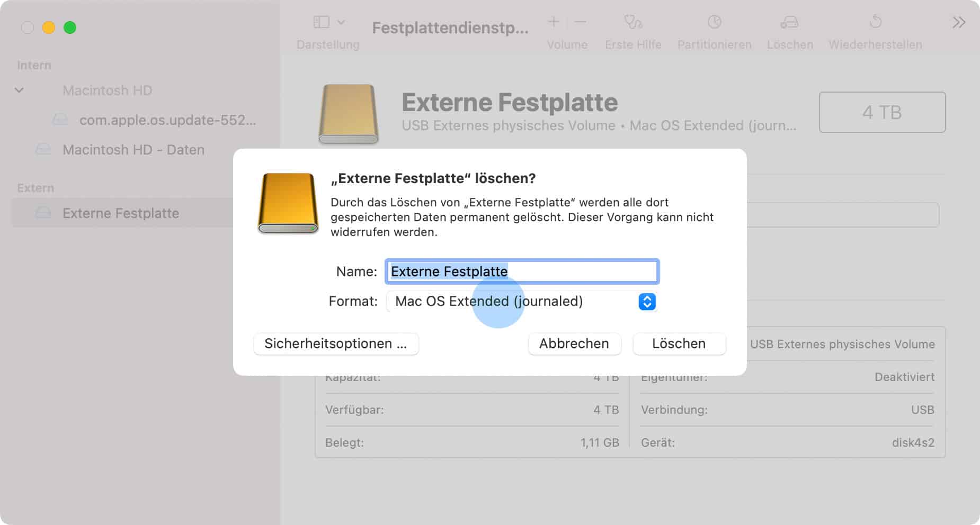The width and height of the screenshot is (980, 525).
Task: Click the Löschen toolbar drive icon
Action: tap(789, 22)
